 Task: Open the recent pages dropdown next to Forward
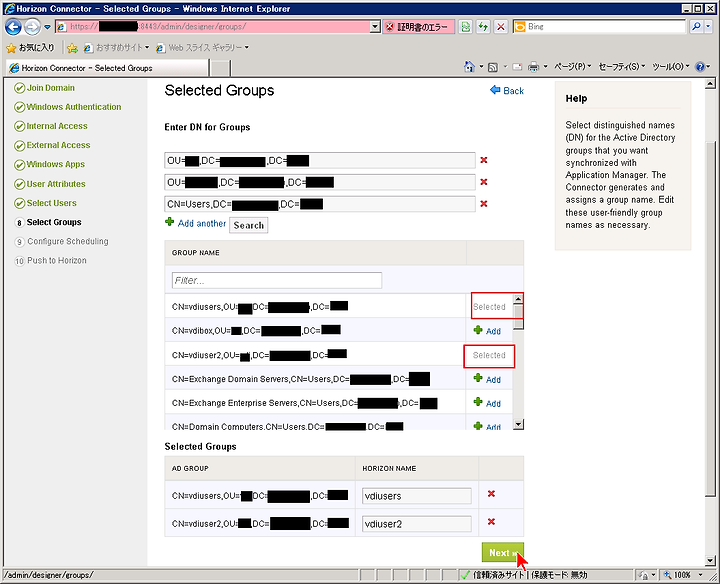coord(47,27)
